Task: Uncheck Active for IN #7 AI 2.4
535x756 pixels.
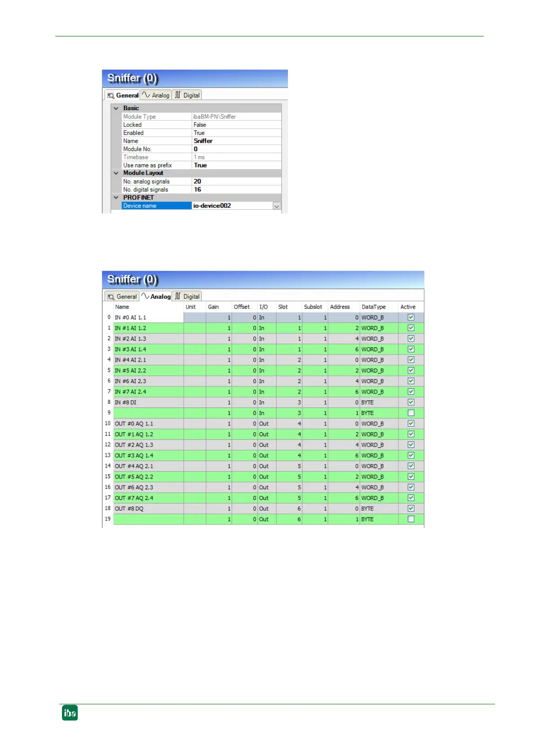Action: pos(411,392)
